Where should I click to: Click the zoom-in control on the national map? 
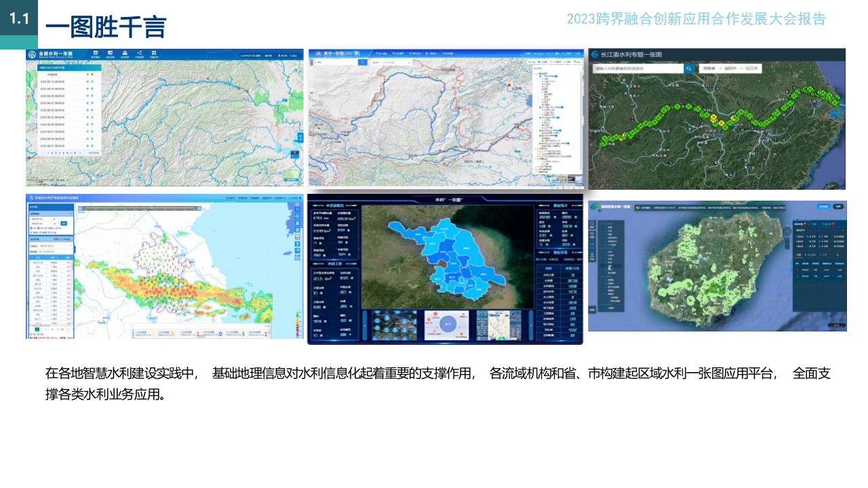300,136
